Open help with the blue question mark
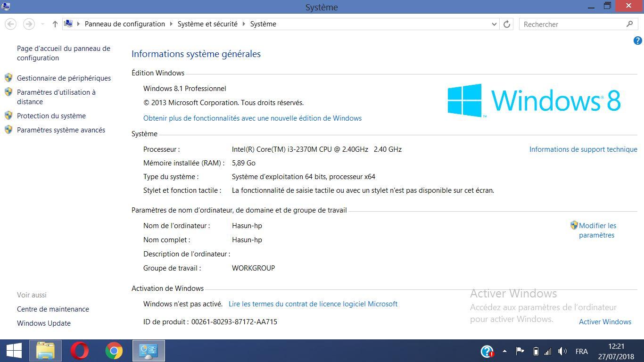Screen dimensions: 644x362 (x=637, y=41)
